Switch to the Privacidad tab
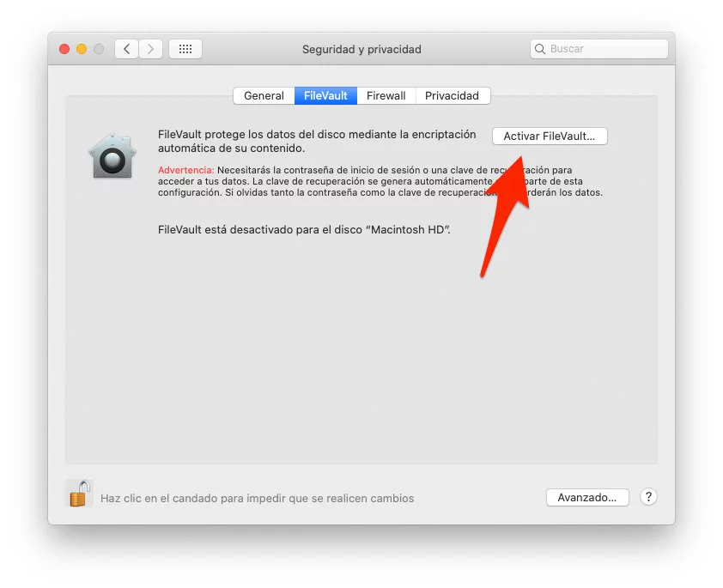Image resolution: width=723 pixels, height=588 pixels. coord(452,95)
